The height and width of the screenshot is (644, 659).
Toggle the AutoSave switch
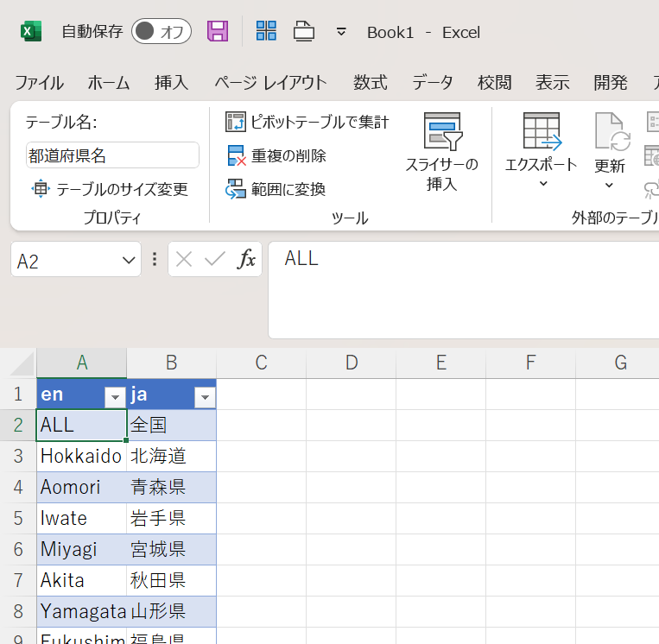pos(162,31)
